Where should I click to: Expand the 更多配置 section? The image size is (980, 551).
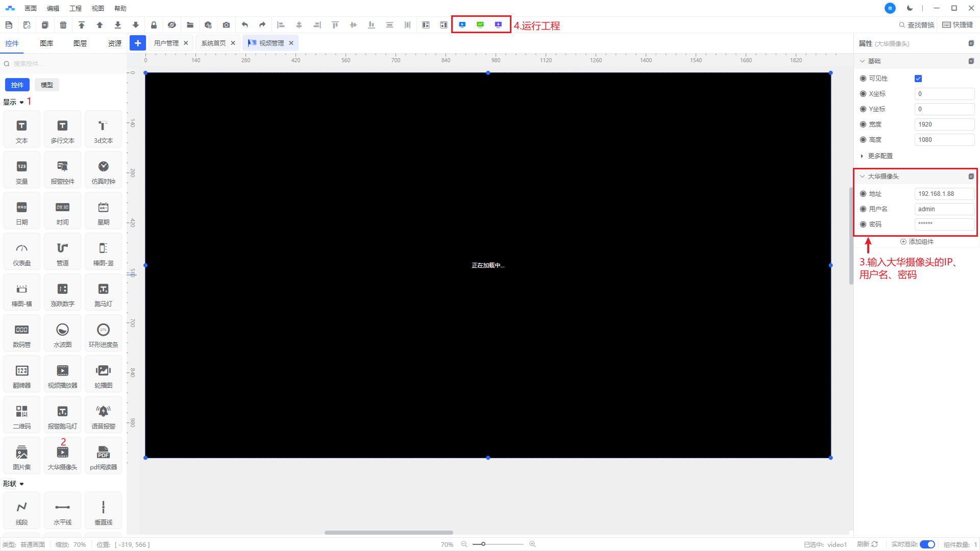pos(877,156)
